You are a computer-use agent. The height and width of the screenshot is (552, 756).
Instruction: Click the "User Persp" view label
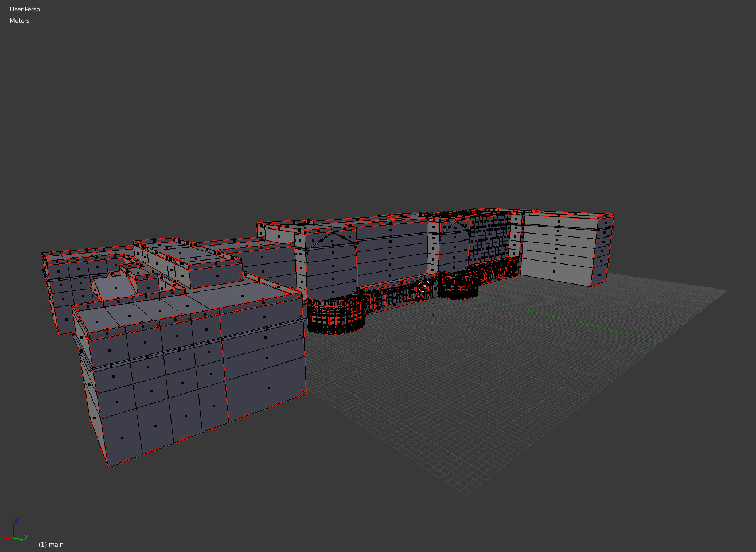coord(25,9)
